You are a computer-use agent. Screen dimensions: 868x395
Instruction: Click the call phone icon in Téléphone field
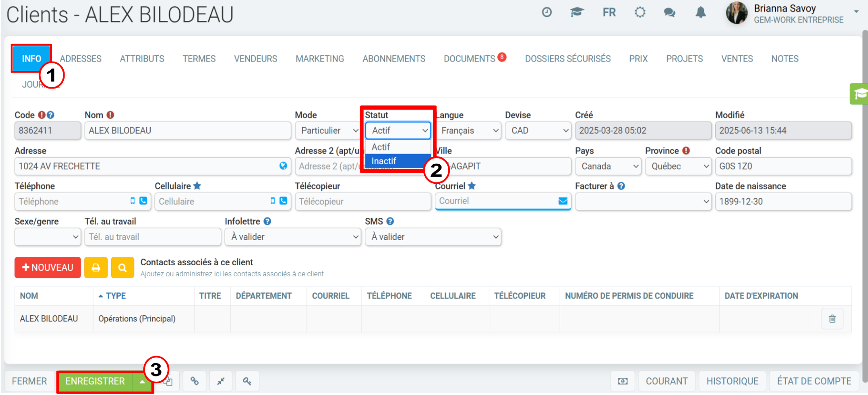pos(143,201)
